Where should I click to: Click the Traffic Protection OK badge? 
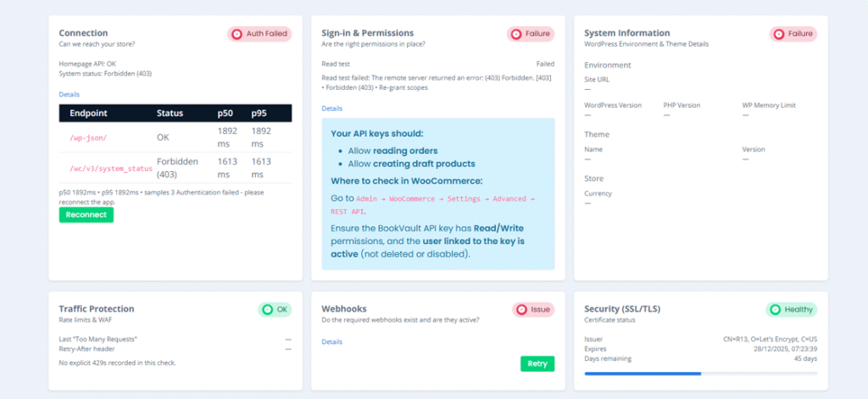pos(275,310)
